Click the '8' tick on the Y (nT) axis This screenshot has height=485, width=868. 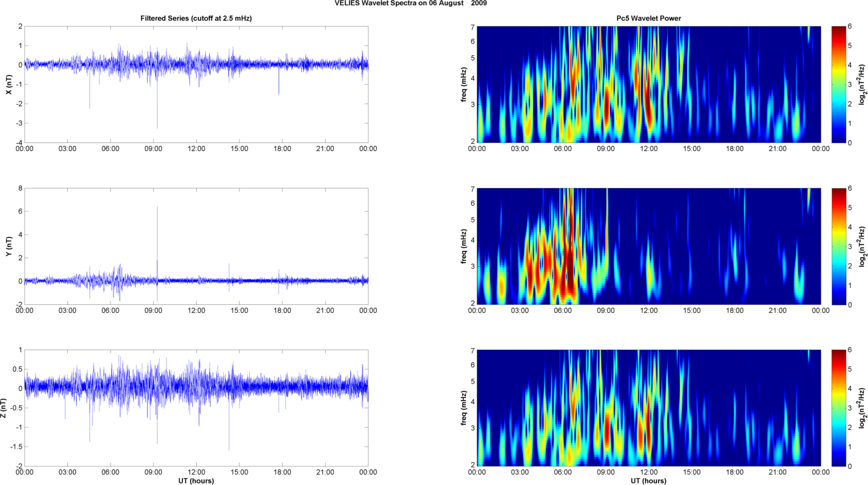tap(20, 188)
